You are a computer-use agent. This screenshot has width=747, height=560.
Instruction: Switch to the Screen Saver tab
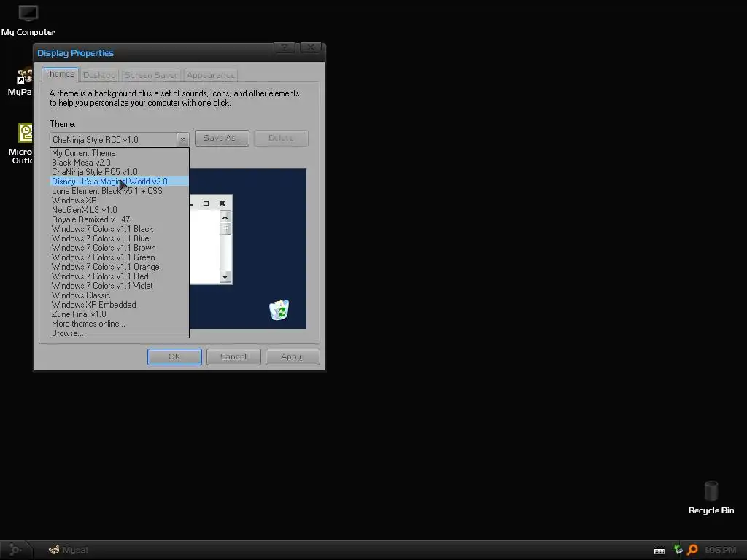coord(150,75)
